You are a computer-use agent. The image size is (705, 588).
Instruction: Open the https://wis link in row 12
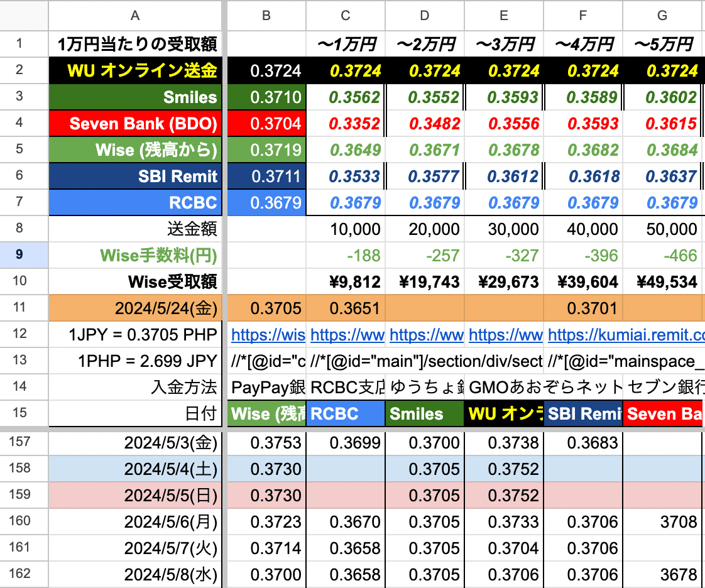click(x=268, y=334)
